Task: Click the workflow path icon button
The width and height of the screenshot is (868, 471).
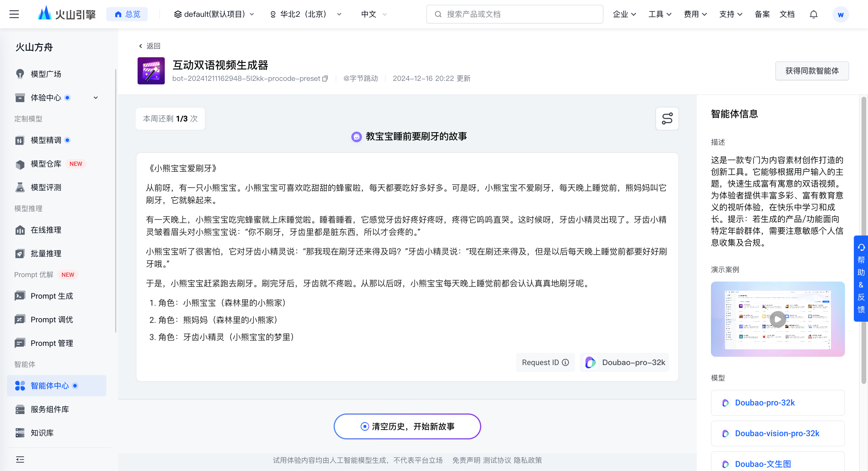Action: pos(667,119)
